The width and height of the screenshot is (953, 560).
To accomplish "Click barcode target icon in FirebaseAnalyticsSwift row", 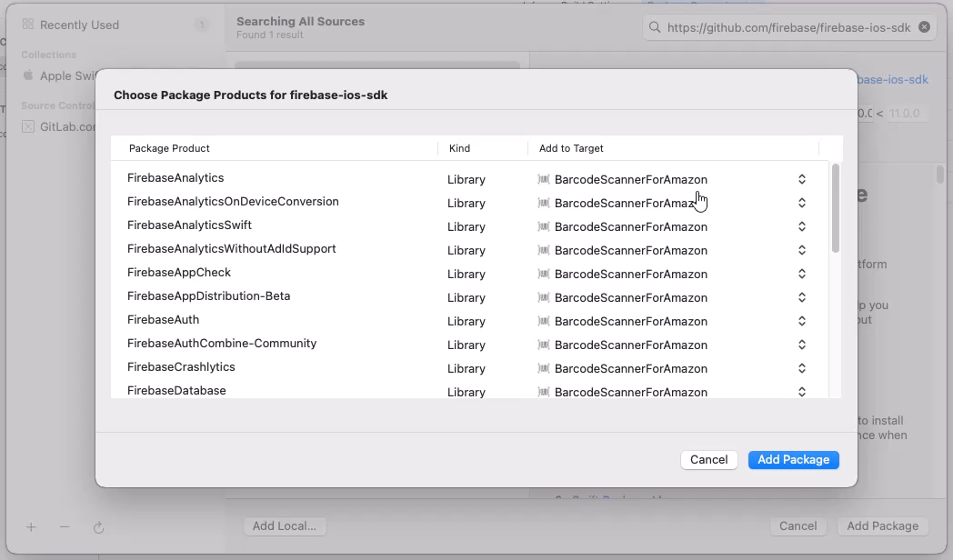I will pos(544,226).
